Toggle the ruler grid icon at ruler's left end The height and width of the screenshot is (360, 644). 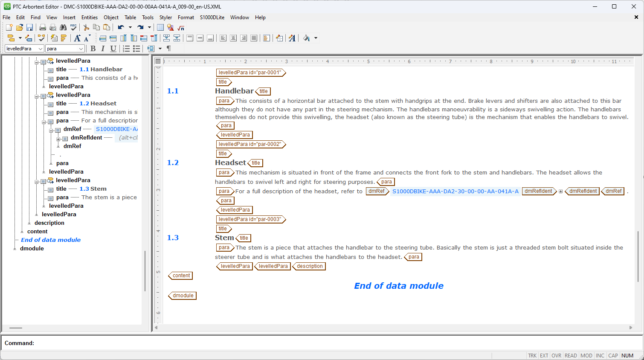tap(158, 61)
